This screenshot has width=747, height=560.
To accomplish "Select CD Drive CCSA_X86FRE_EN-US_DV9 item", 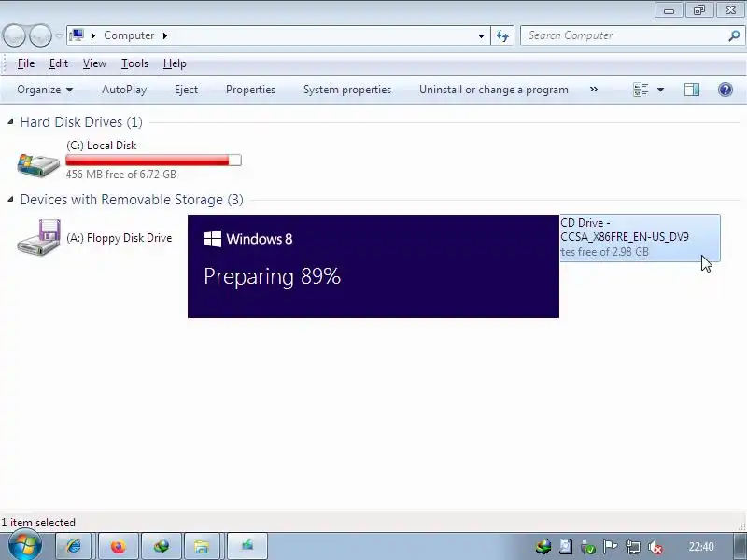I will point(640,238).
